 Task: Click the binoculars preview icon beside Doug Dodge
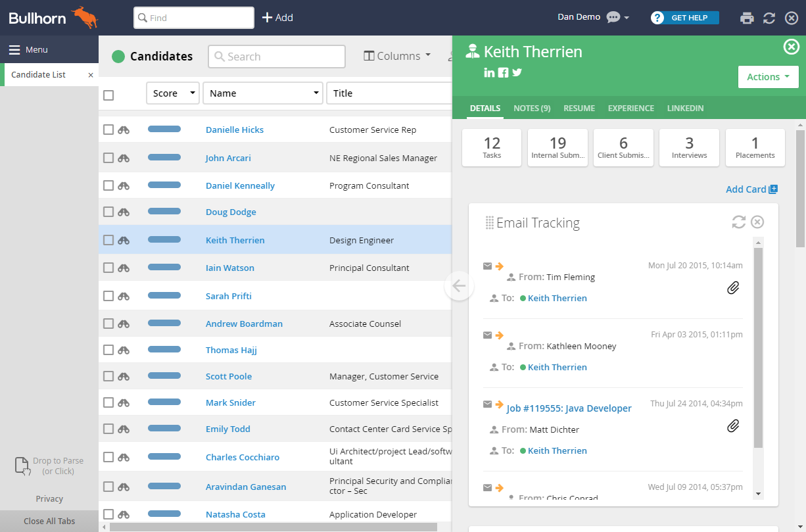click(125, 212)
